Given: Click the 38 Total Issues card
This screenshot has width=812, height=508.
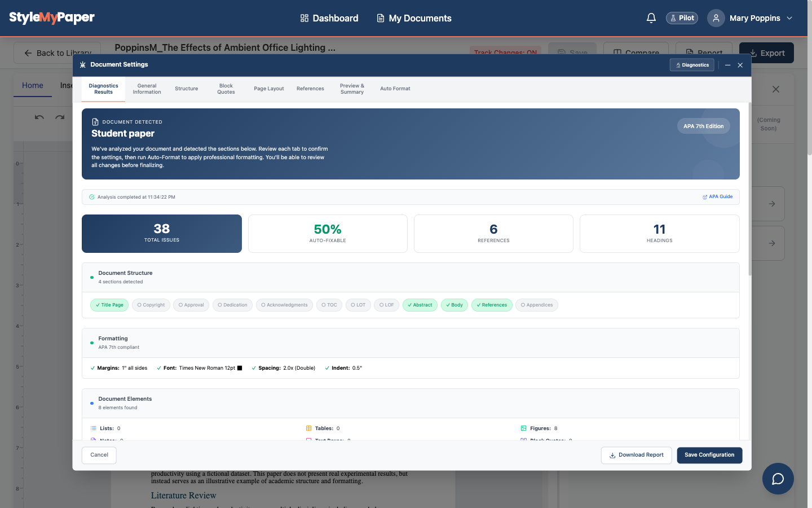Looking at the screenshot, I should point(162,234).
